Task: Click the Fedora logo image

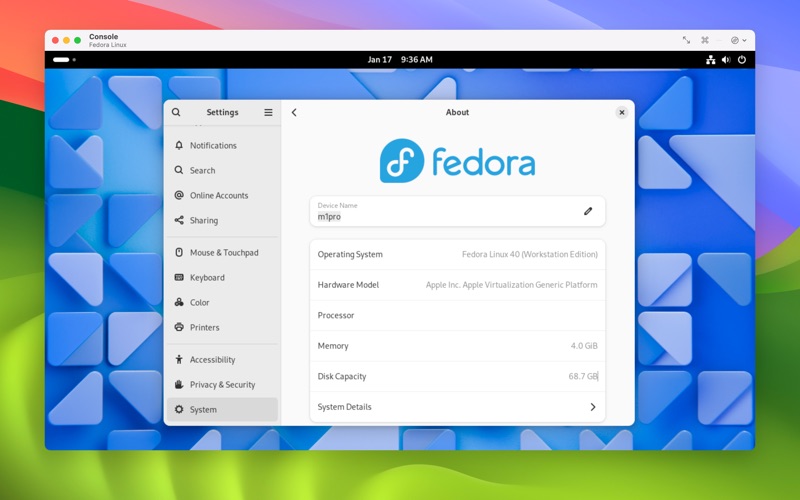Action: click(457, 161)
